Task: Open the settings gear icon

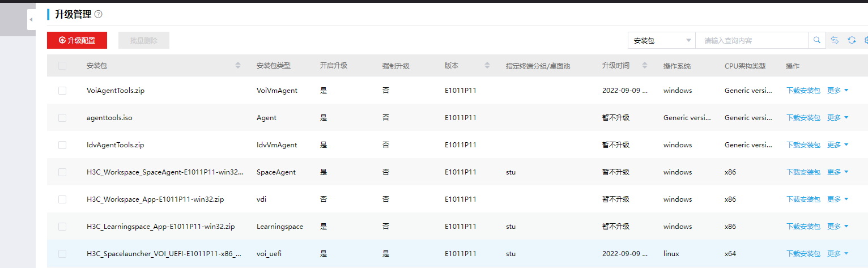Action: (866, 40)
